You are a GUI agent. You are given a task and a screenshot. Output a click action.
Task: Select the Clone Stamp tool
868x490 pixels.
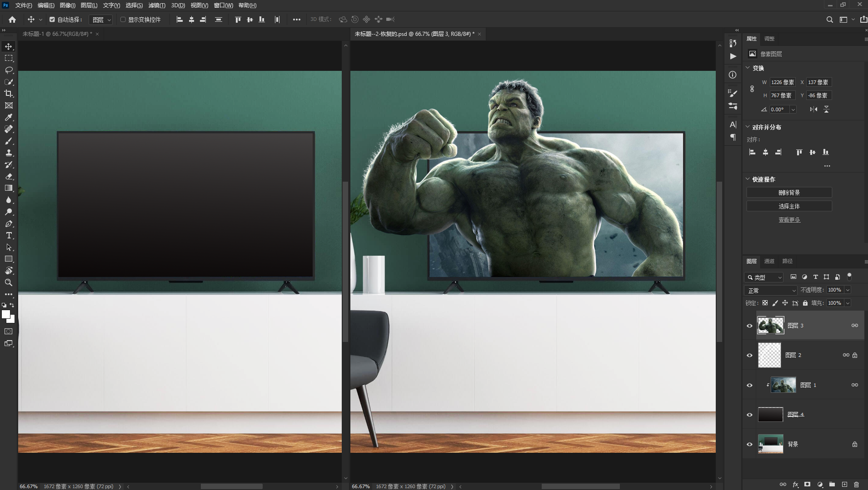[x=9, y=153]
